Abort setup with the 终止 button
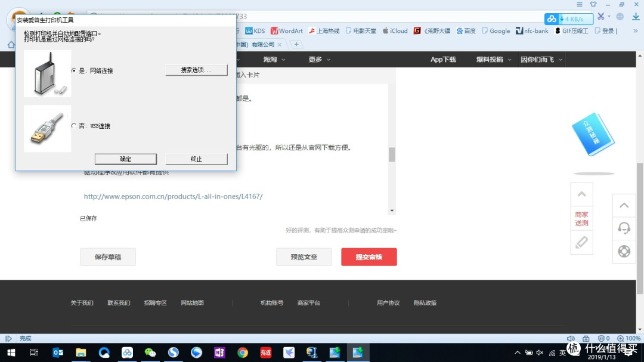 (x=196, y=159)
